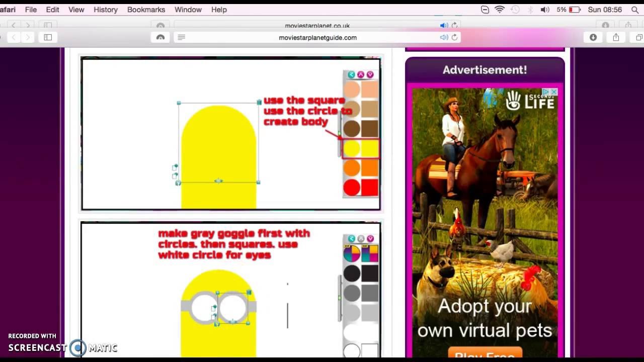Screen dimensions: 644x362
Task: Open the File menu
Action: click(x=31, y=10)
